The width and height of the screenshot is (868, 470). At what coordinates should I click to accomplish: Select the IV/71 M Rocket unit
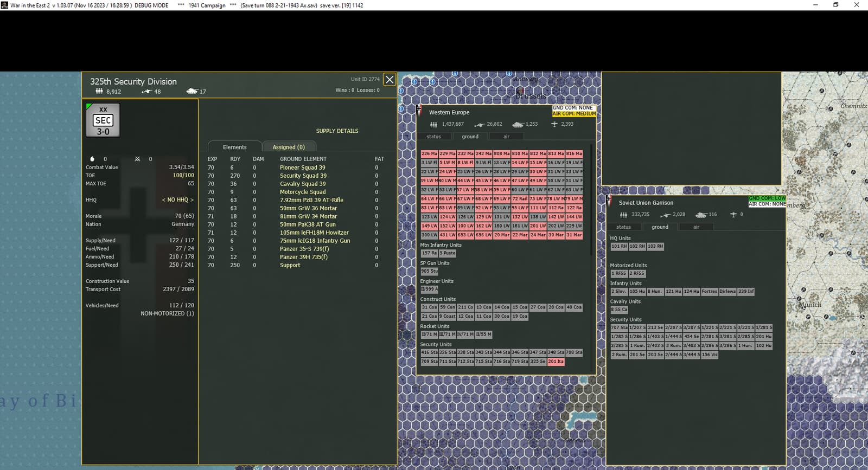click(x=465, y=334)
